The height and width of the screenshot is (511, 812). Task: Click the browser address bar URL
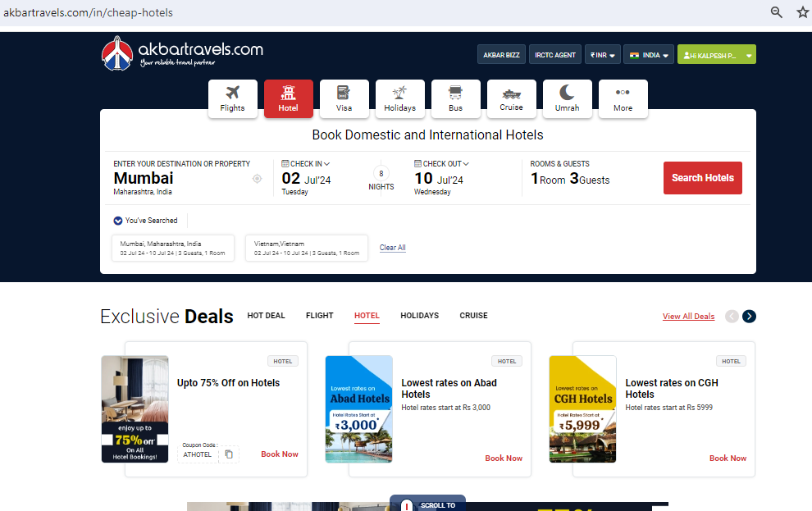coord(88,12)
